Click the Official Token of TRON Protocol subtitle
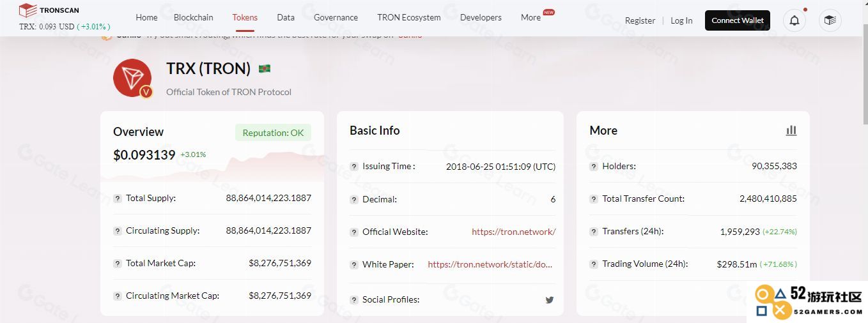Screen dimensions: 868x323 pos(229,92)
